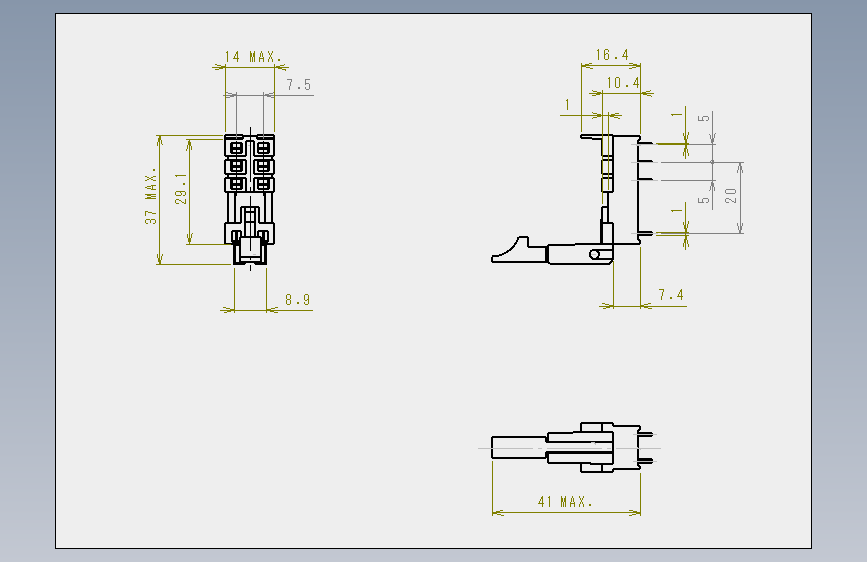Click the 29.1 vertical dimension
The image size is (867, 562).
(x=181, y=189)
